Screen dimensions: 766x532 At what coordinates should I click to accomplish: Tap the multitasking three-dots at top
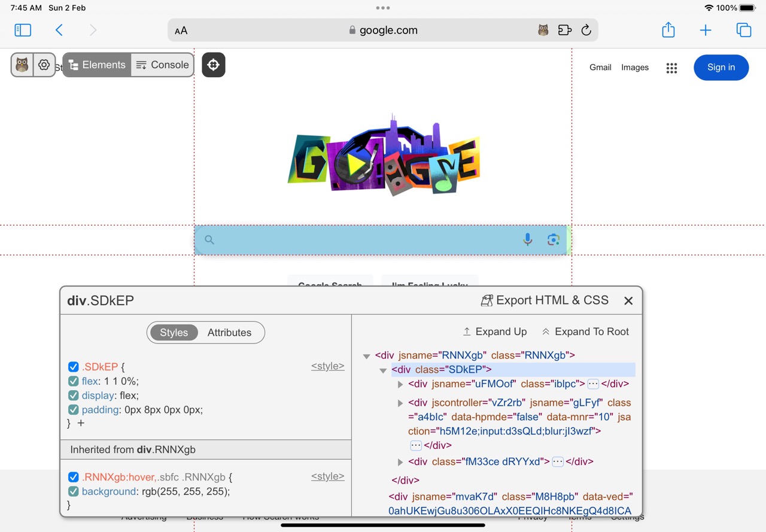(x=383, y=8)
